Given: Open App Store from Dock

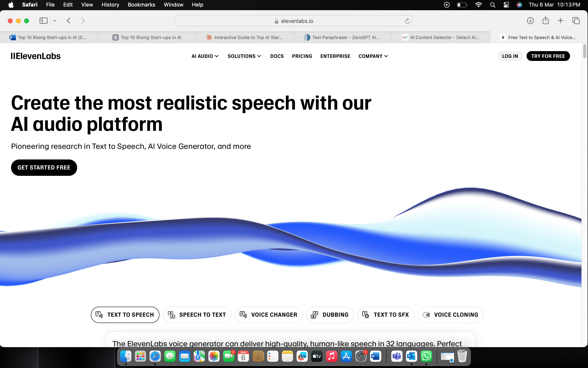Looking at the screenshot, I should coord(346,356).
